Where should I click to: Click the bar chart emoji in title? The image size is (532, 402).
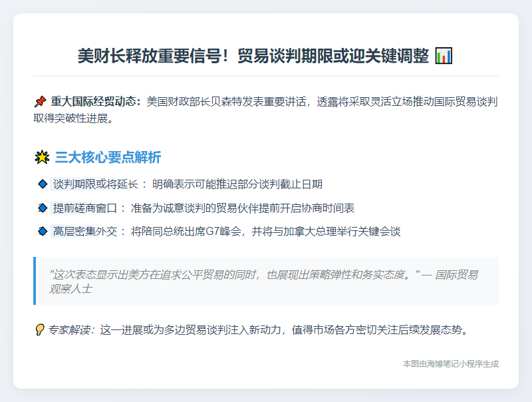click(444, 56)
